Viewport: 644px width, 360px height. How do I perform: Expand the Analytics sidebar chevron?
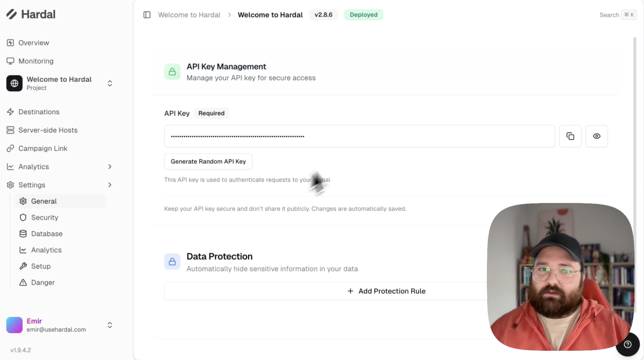(109, 166)
